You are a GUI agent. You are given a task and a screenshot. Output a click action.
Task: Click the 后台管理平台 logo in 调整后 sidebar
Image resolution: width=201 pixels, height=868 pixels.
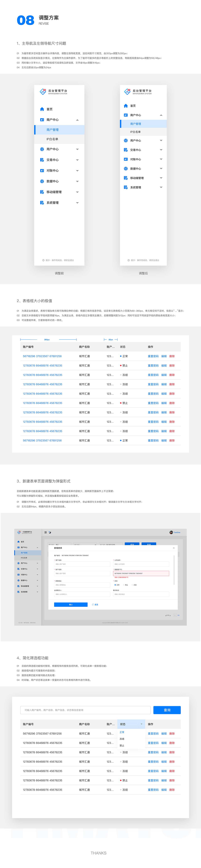click(127, 91)
